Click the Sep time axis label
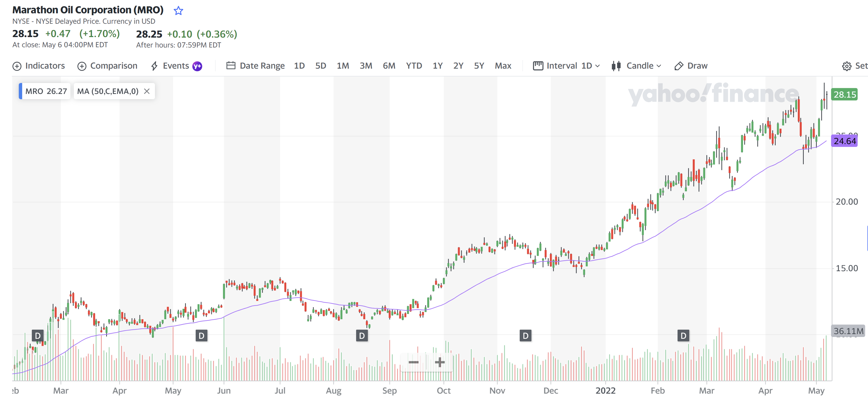The image size is (868, 409). tap(389, 391)
